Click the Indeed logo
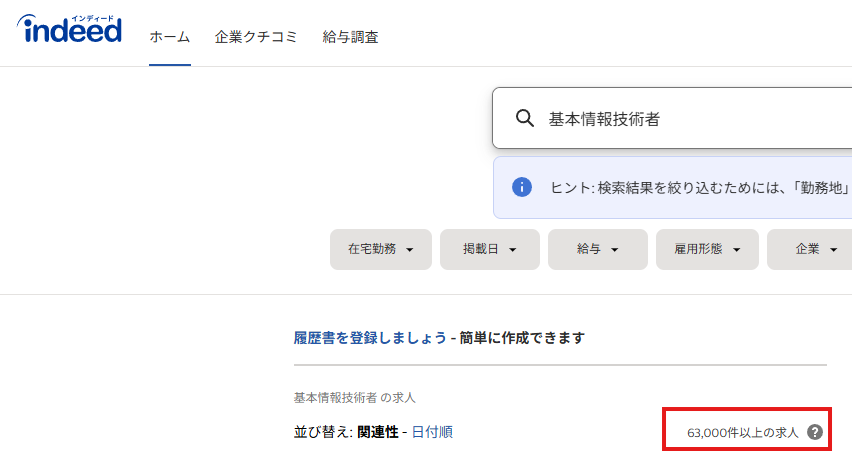The height and width of the screenshot is (451, 852). tap(69, 29)
